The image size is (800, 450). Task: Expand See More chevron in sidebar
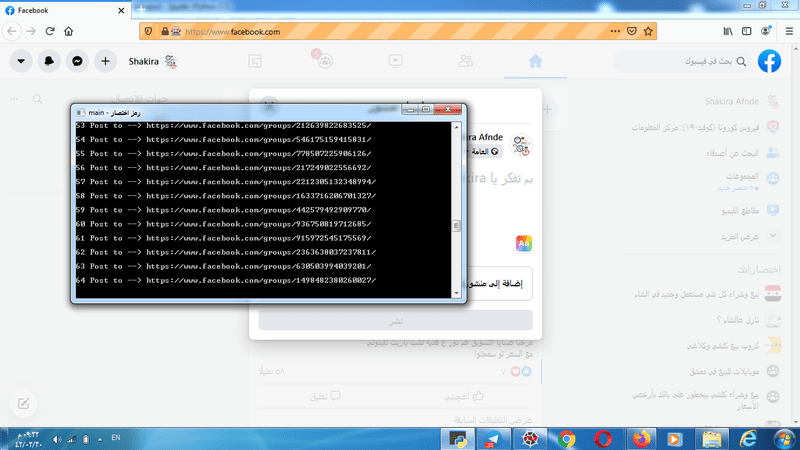773,236
